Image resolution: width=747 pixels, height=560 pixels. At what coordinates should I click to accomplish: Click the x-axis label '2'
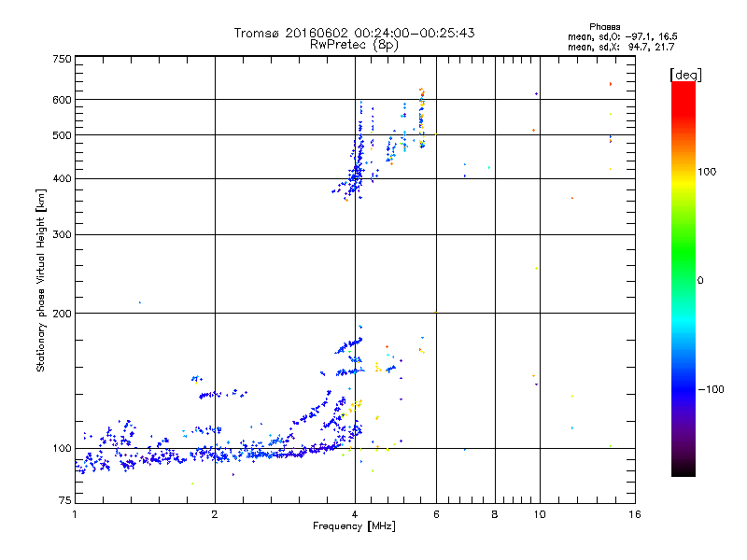[215, 514]
